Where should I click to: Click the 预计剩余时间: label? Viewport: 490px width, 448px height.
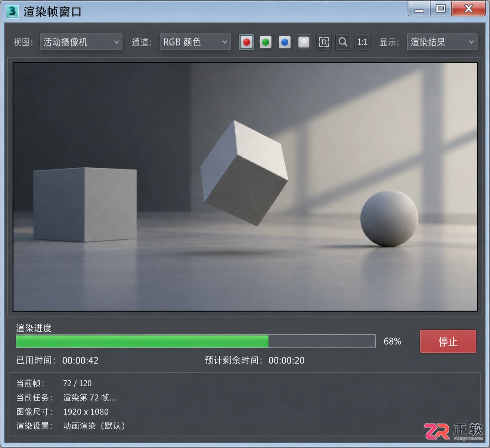(234, 361)
